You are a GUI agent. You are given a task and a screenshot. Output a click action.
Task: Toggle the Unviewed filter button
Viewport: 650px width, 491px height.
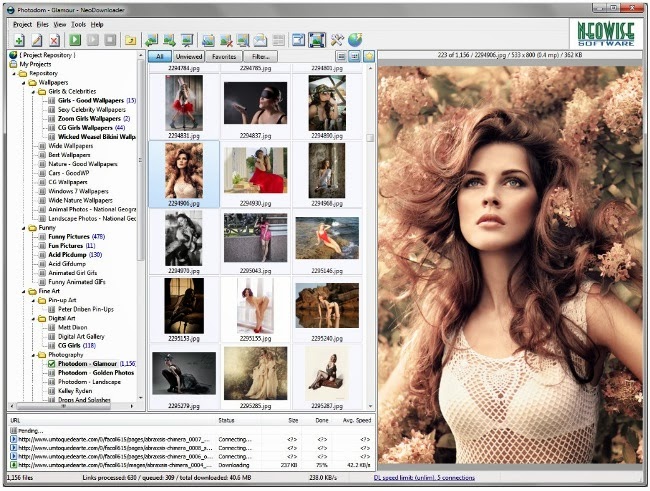(190, 57)
